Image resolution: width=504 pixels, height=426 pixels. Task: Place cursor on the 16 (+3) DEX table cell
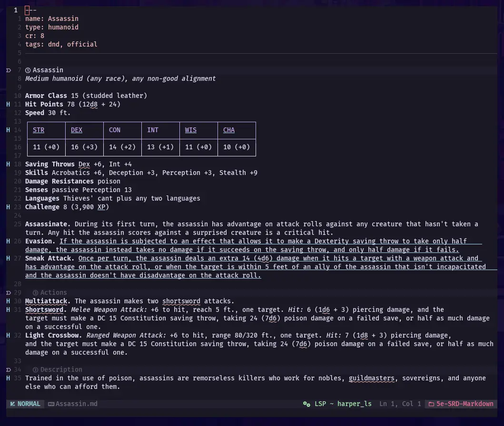point(84,147)
